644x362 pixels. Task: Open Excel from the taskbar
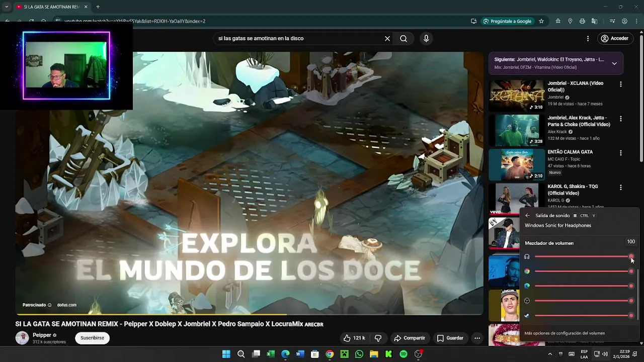(271, 354)
